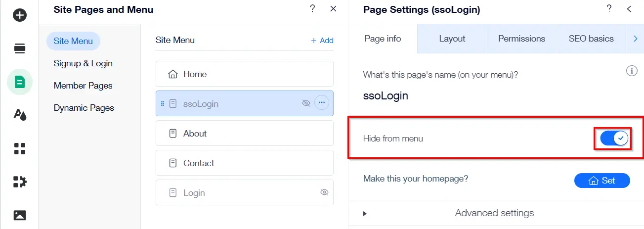This screenshot has width=644, height=229.
Task: Go back with Page Settings arrow
Action: point(629,9)
